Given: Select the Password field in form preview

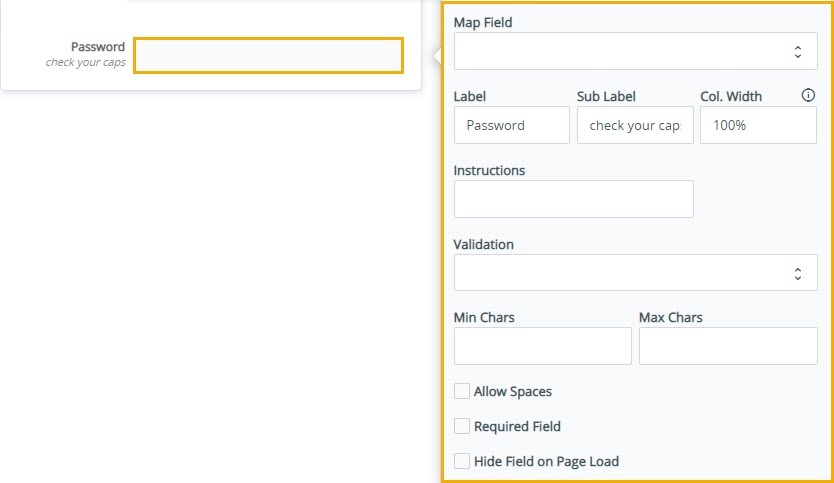Looking at the screenshot, I should click(269, 55).
